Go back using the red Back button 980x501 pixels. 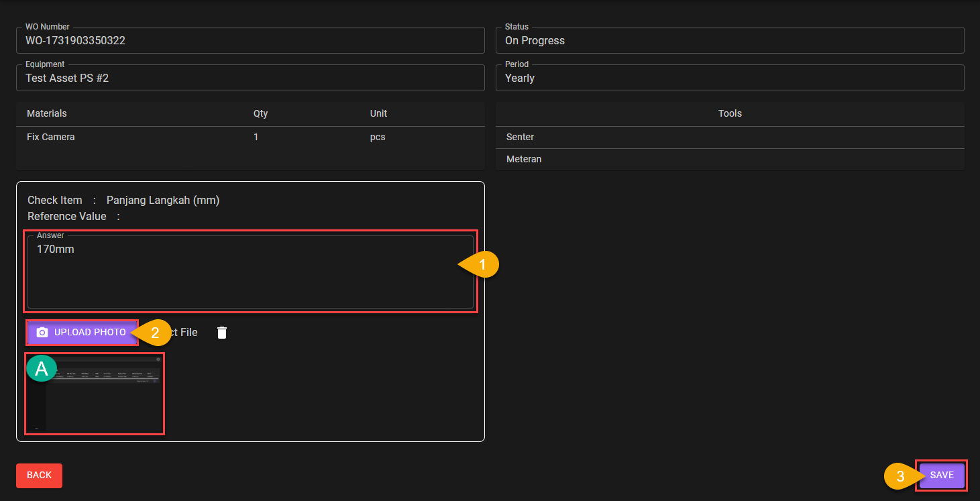point(39,476)
